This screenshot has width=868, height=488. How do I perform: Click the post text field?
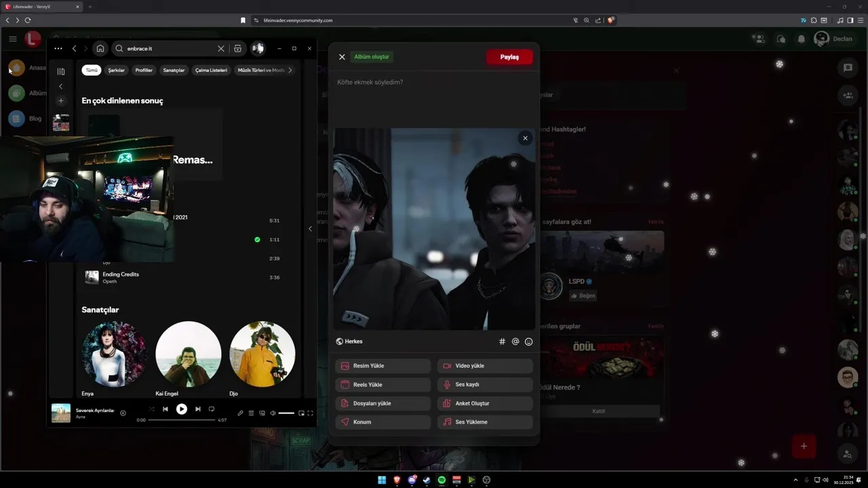(x=434, y=98)
